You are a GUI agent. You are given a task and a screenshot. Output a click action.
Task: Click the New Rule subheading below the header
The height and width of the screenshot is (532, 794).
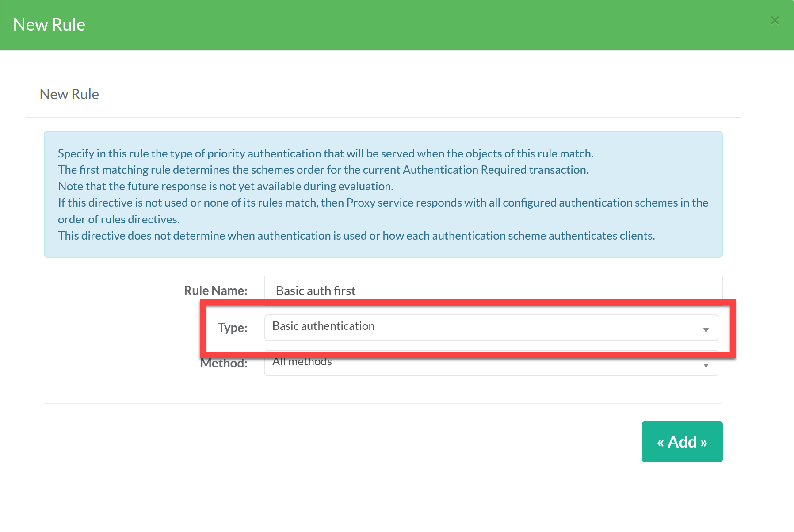69,94
